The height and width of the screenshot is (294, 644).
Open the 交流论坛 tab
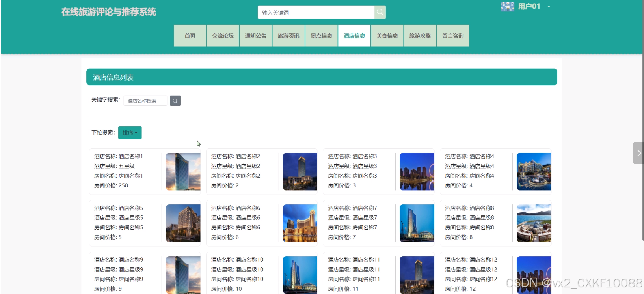[x=223, y=36]
